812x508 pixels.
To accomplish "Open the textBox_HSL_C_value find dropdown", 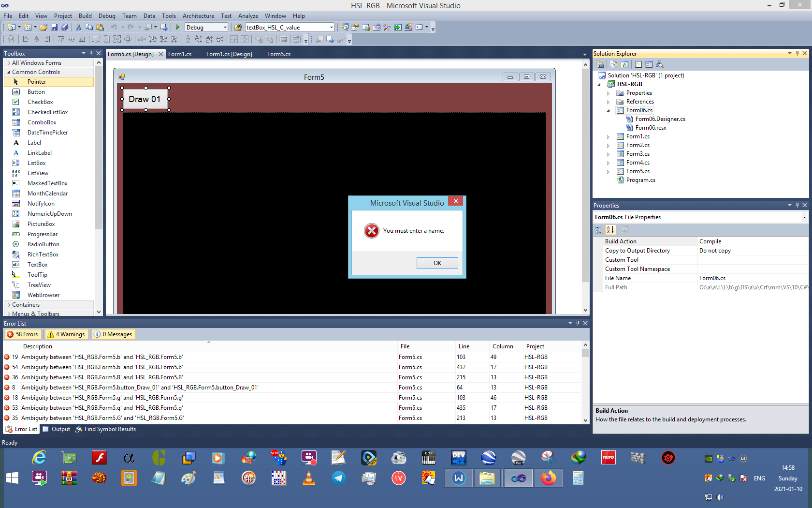I will tap(331, 28).
